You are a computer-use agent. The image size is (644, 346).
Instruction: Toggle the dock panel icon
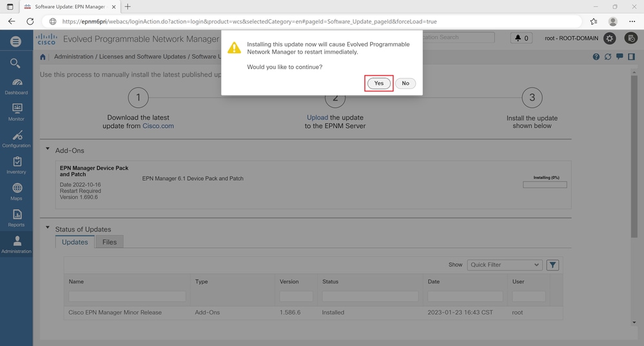point(631,57)
